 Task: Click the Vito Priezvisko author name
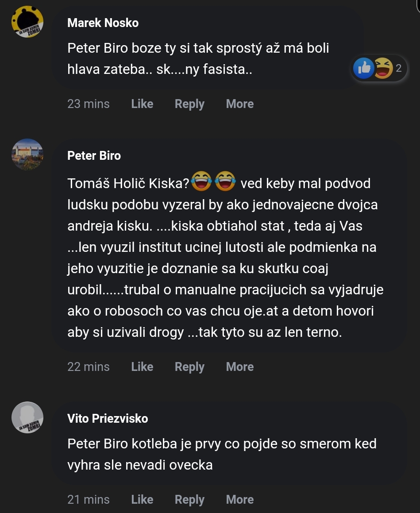pos(108,418)
